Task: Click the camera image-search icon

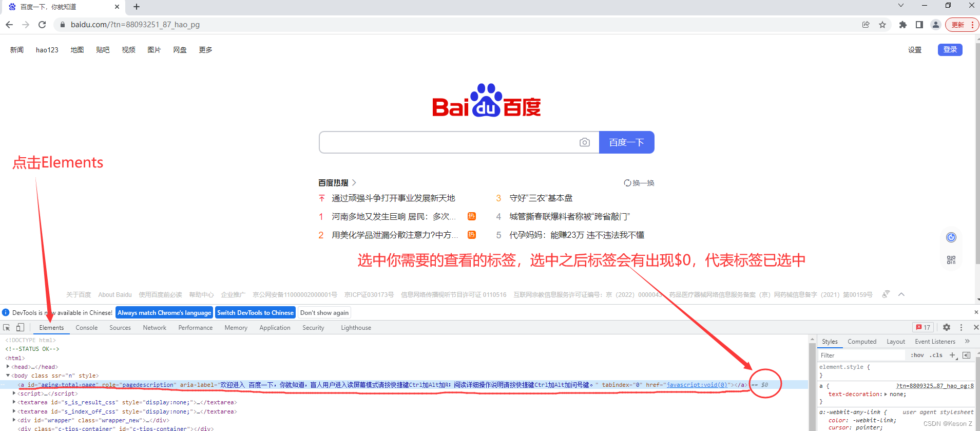Action: (x=585, y=142)
